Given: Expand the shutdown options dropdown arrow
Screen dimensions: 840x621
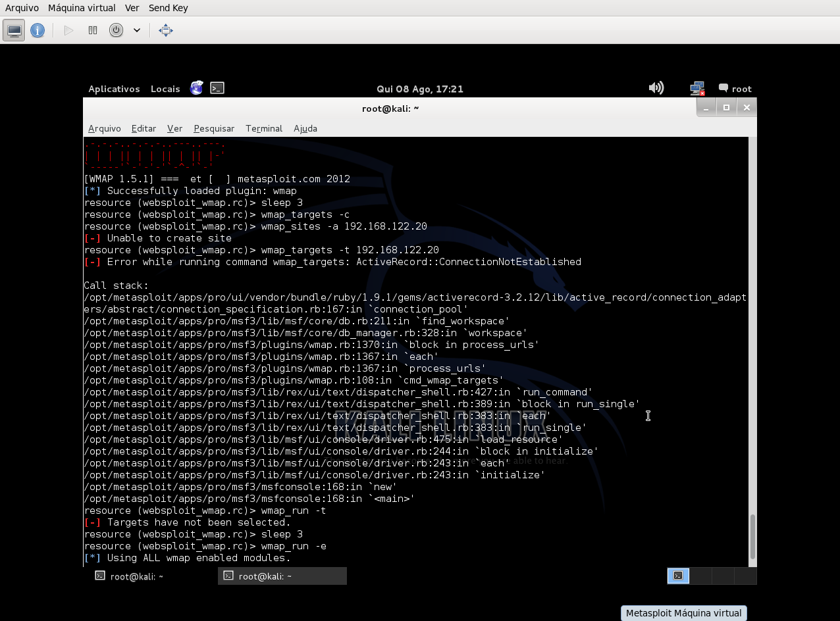Looking at the screenshot, I should (137, 30).
